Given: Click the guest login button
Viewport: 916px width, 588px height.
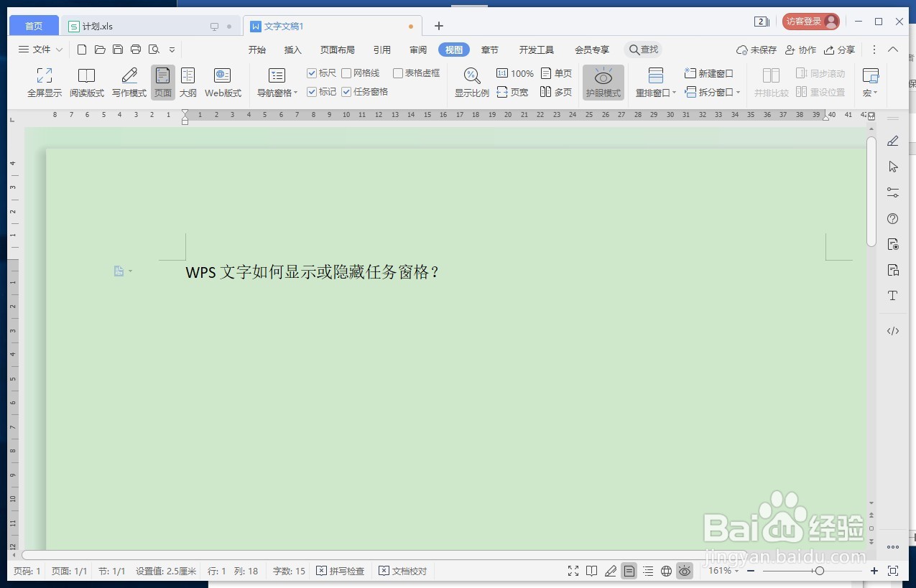Looking at the screenshot, I should pos(810,22).
